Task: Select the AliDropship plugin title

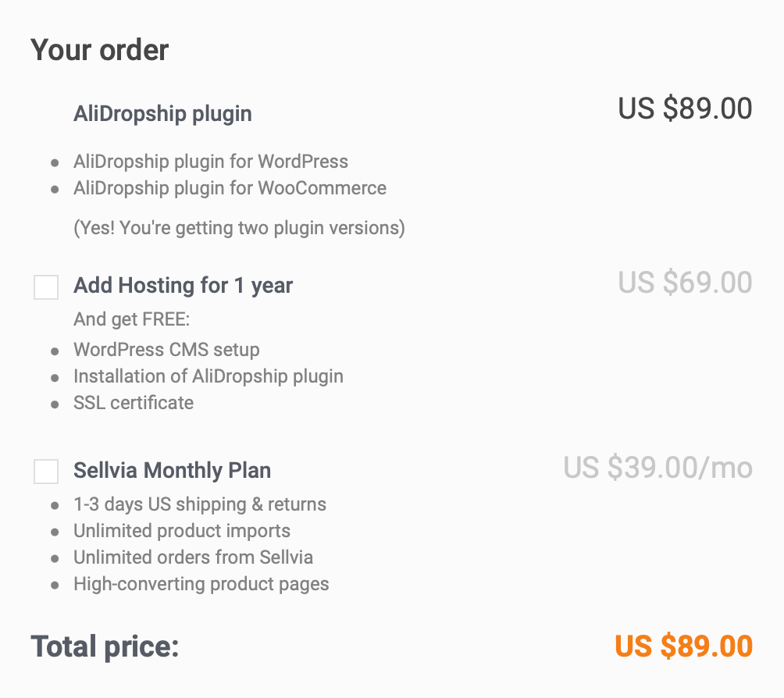Action: tap(162, 114)
